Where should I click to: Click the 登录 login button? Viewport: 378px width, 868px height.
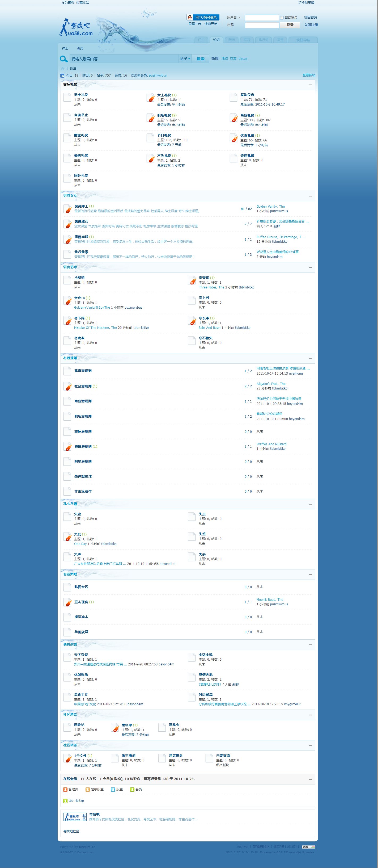tap(290, 25)
